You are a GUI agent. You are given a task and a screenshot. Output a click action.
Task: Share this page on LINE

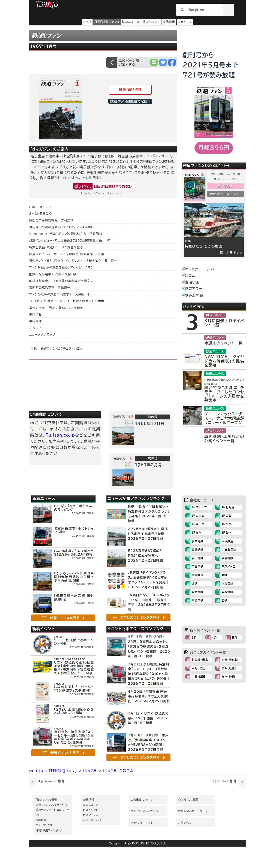(154, 62)
